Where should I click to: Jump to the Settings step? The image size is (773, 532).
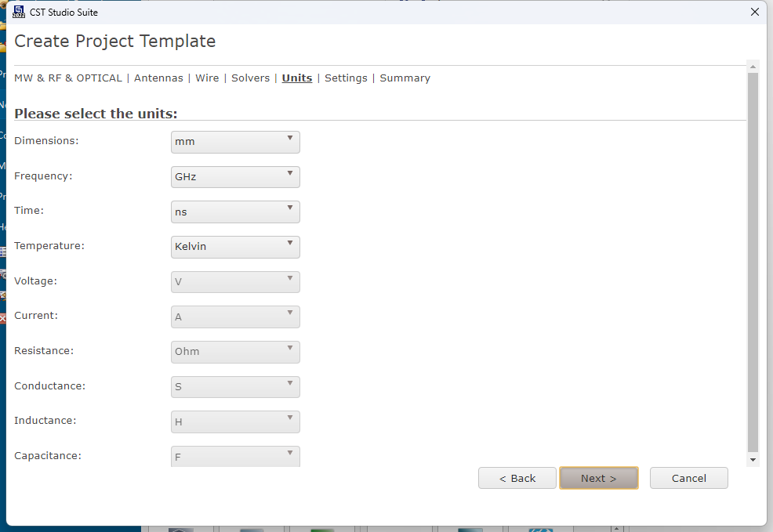346,78
